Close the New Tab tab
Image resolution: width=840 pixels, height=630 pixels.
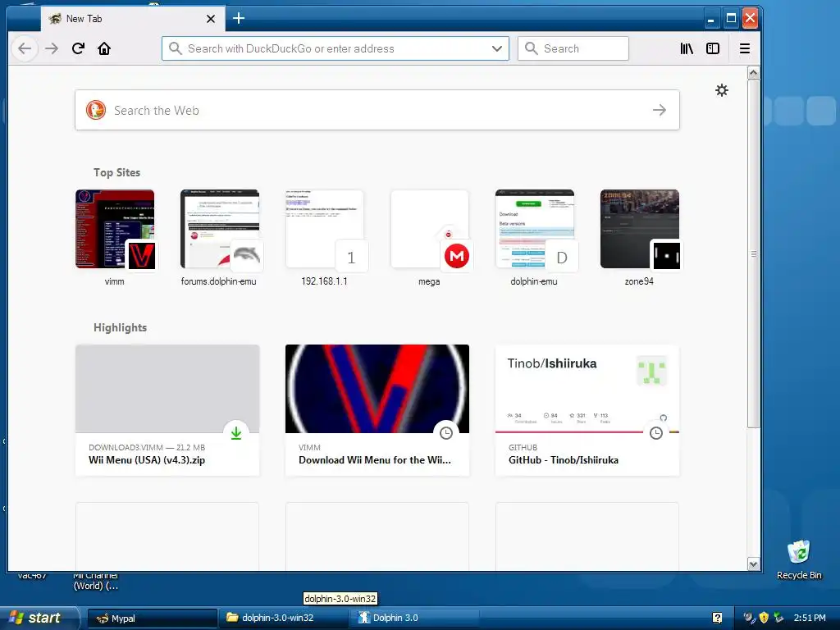(x=211, y=19)
